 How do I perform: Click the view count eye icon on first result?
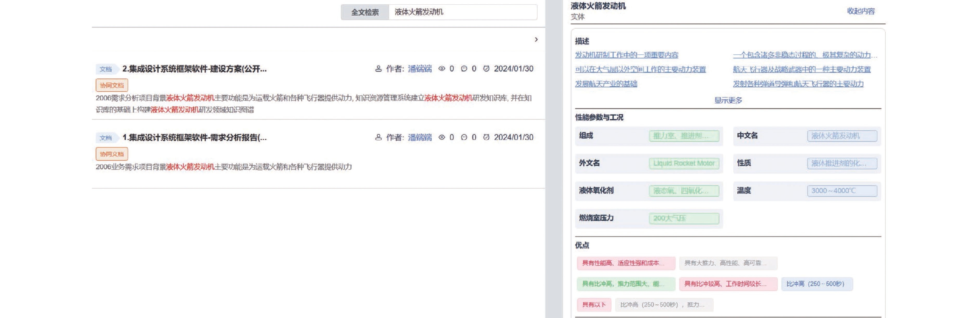click(x=441, y=69)
